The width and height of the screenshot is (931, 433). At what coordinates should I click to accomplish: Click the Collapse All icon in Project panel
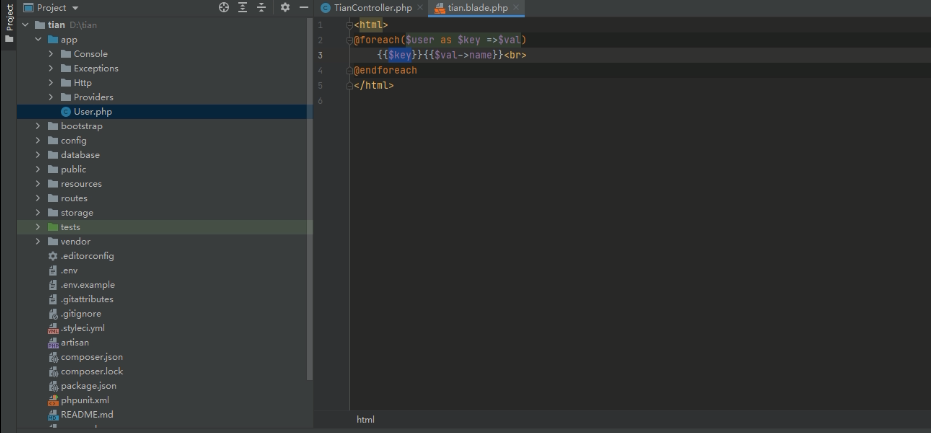click(x=262, y=7)
